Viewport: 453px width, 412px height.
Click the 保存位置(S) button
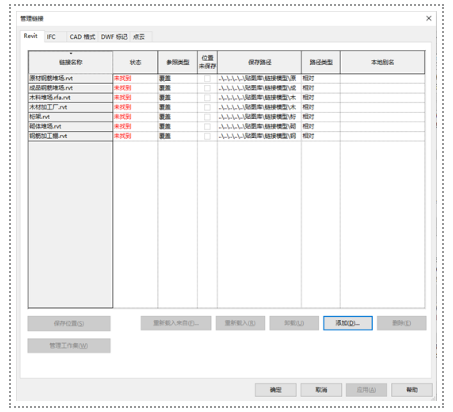tap(69, 323)
